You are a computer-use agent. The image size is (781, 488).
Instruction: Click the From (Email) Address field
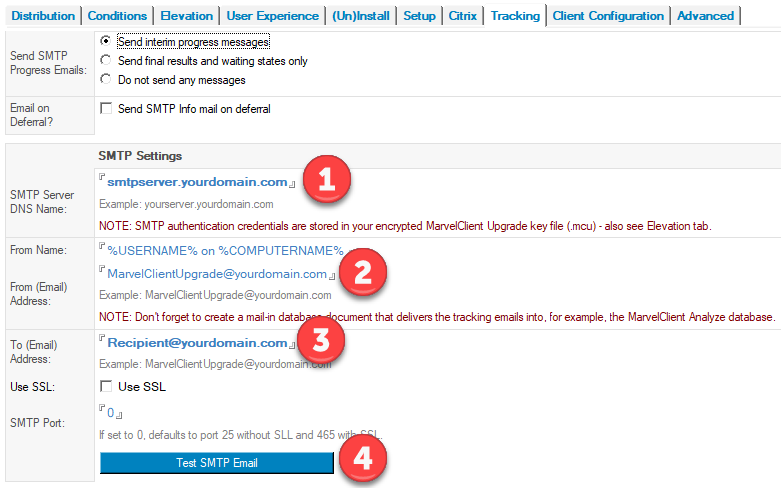point(217,273)
